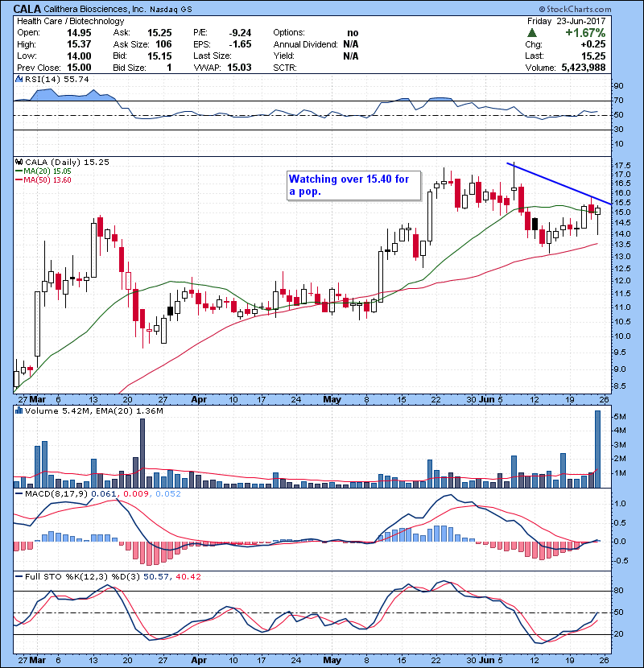Click the MACD(8,17,9) legend label
Image resolution: width=644 pixels, height=668 pixels.
click(56, 494)
